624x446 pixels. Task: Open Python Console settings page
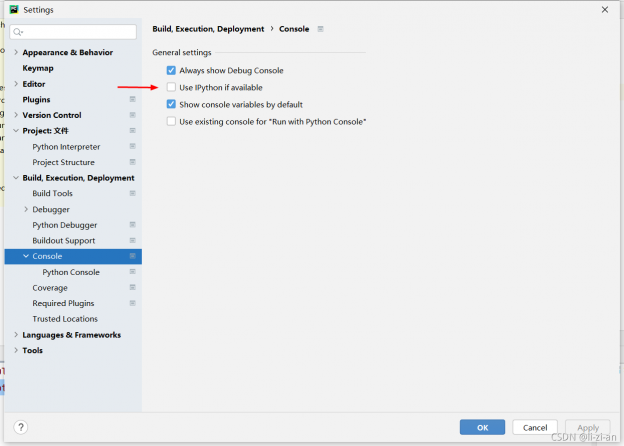point(70,272)
